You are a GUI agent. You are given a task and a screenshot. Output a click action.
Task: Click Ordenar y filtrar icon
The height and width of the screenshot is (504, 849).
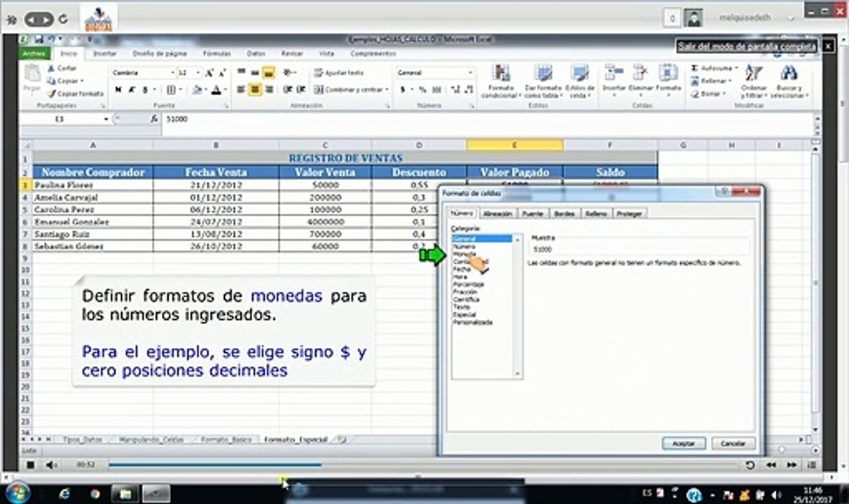754,73
